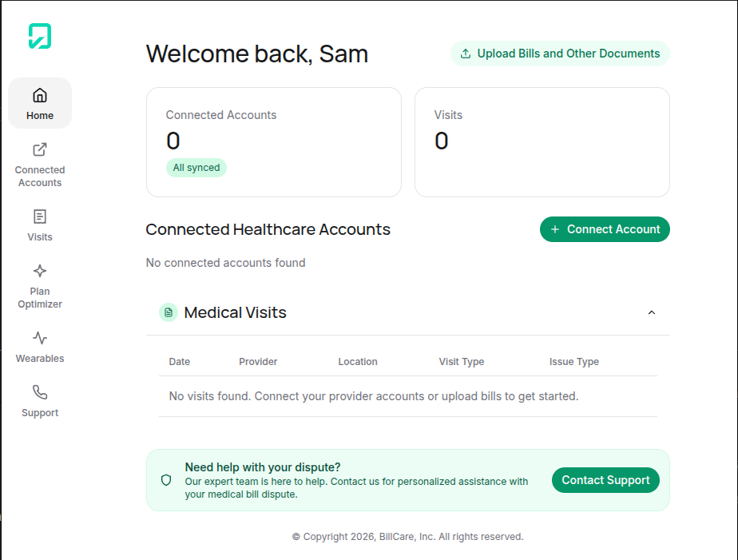Click the Date column header

180,362
